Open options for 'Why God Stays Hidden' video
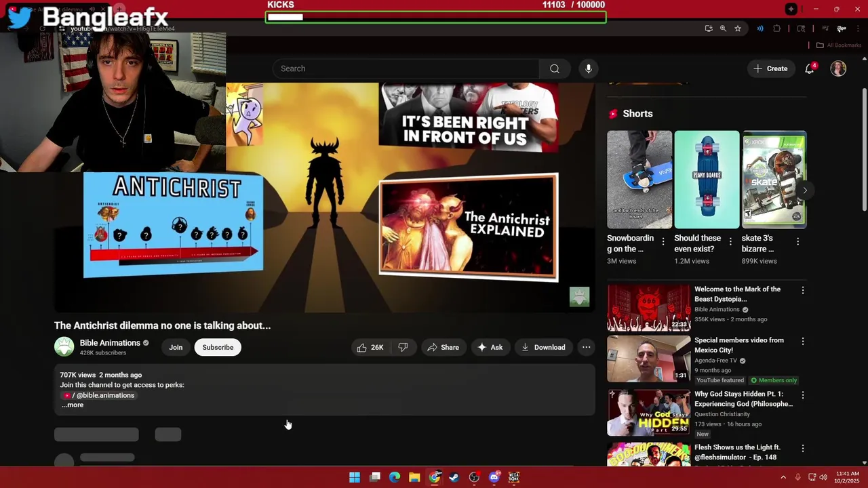The image size is (868, 488). (803, 394)
